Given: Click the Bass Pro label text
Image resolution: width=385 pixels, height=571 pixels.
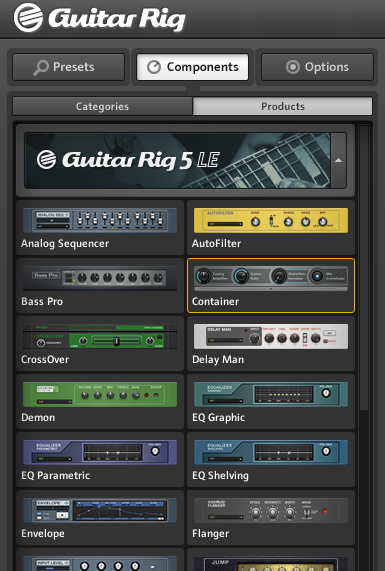Looking at the screenshot, I should pyautogui.click(x=42, y=302).
